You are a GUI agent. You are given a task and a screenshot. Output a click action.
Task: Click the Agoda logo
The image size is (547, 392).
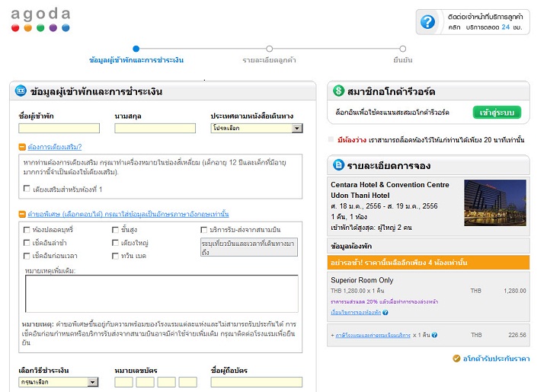click(40, 20)
